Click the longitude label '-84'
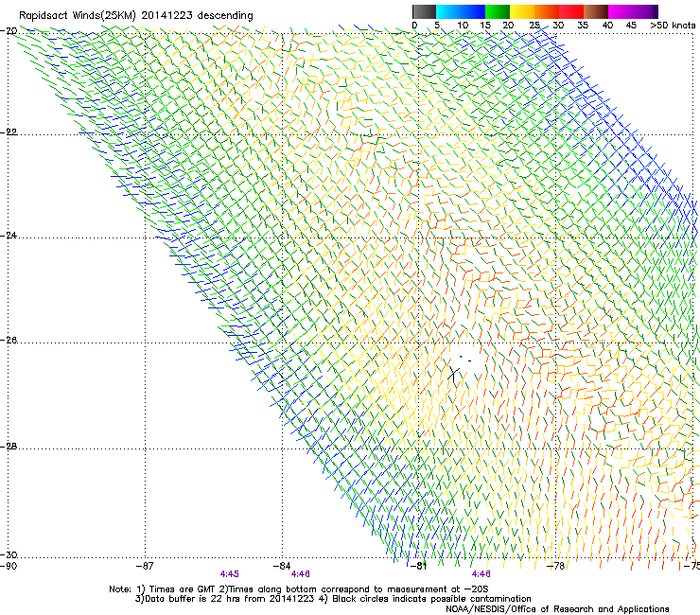Screen dimensions: 700x615 click(x=282, y=566)
